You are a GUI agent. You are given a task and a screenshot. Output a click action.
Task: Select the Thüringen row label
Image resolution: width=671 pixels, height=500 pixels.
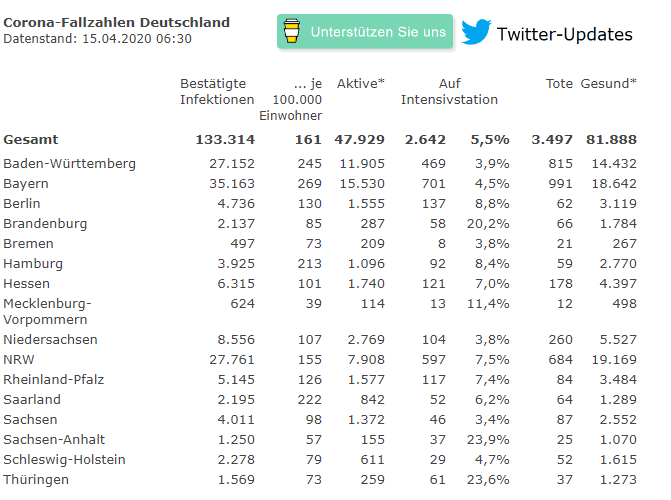pyautogui.click(x=36, y=479)
